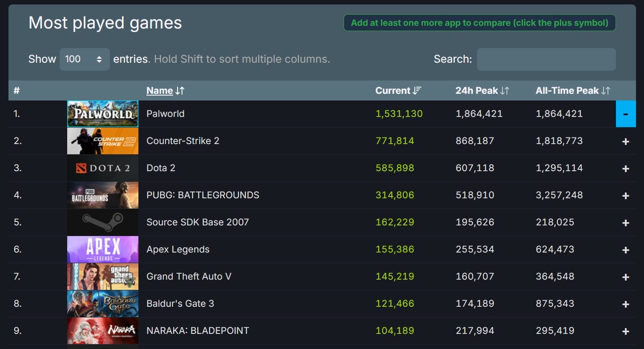
Task: Open the Show entries dropdown
Action: coord(85,59)
